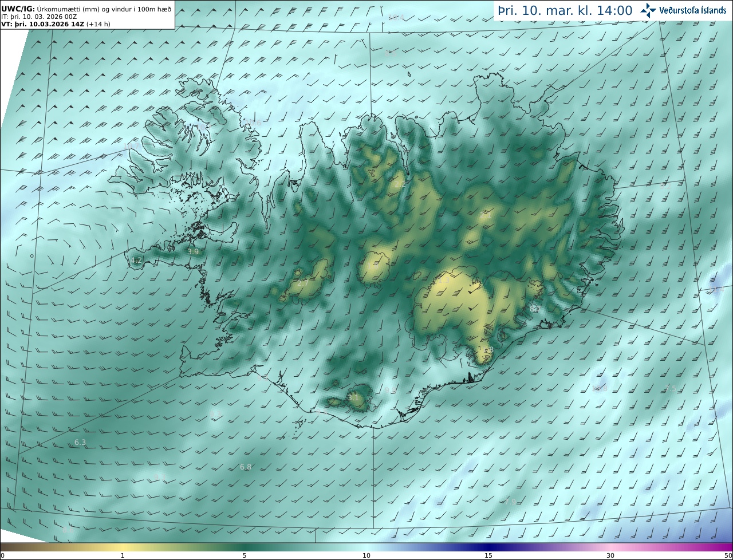
Task: Click the 15 tick on the color scale
Action: tap(488, 555)
